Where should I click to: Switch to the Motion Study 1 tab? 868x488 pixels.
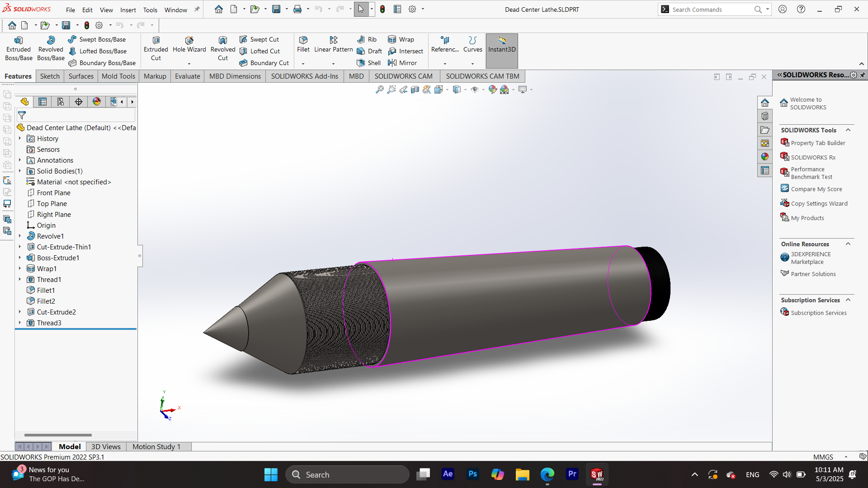point(156,447)
